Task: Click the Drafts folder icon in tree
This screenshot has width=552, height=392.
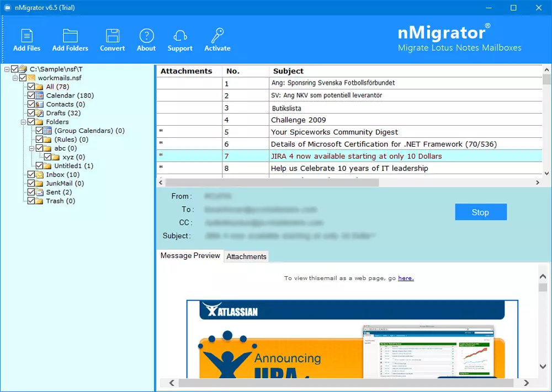Action: coord(39,113)
